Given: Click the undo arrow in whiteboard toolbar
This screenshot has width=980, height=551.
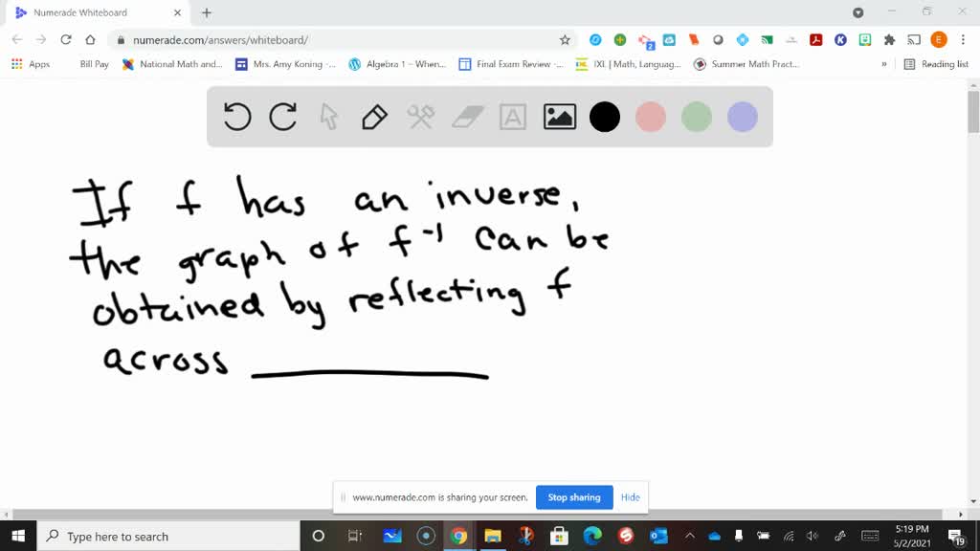Looking at the screenshot, I should (x=237, y=117).
